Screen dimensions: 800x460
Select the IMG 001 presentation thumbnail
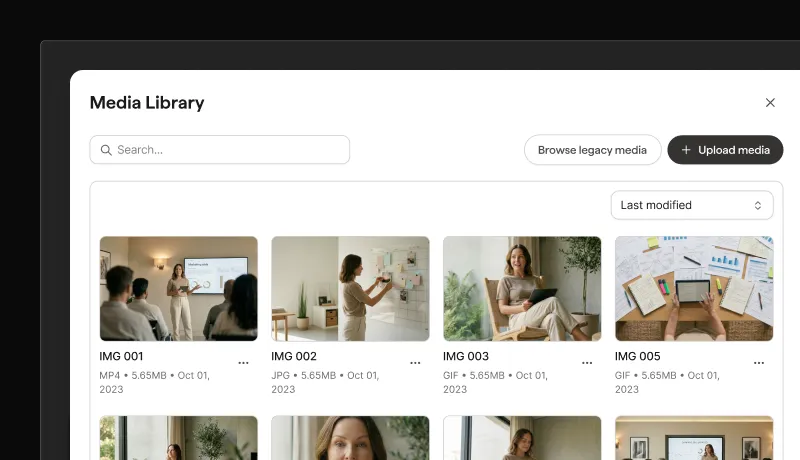(179, 289)
